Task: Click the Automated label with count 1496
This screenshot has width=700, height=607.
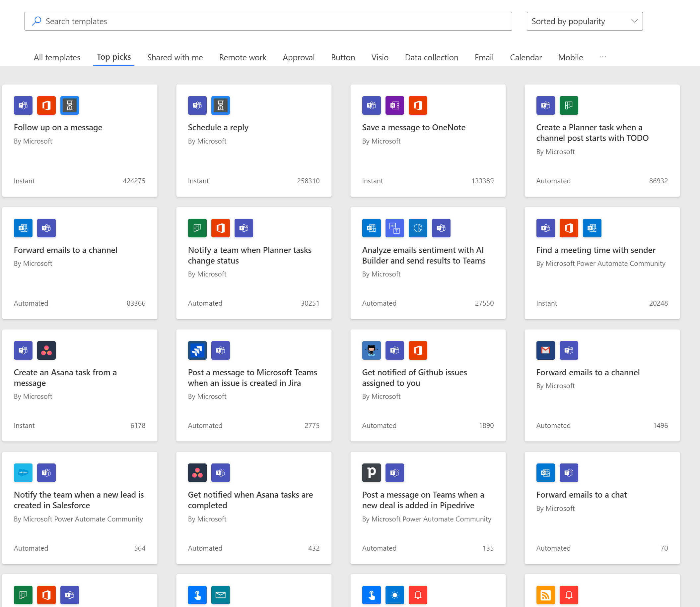Action: click(553, 425)
